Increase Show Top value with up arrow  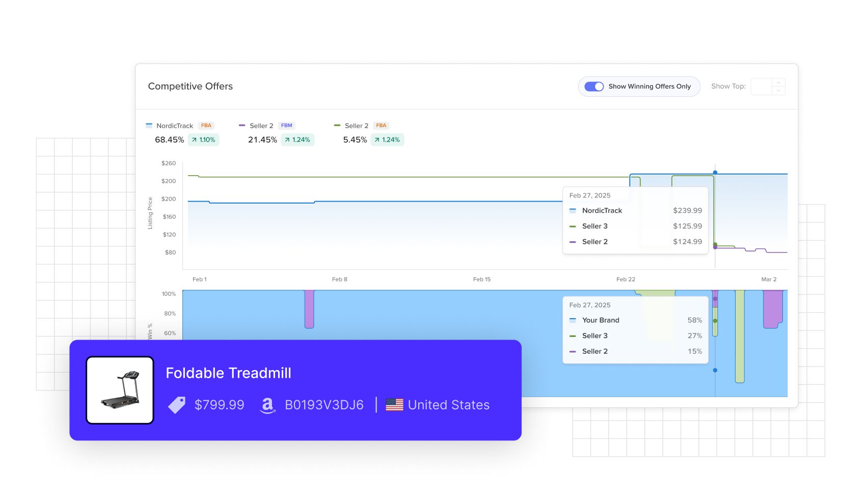[x=778, y=82]
